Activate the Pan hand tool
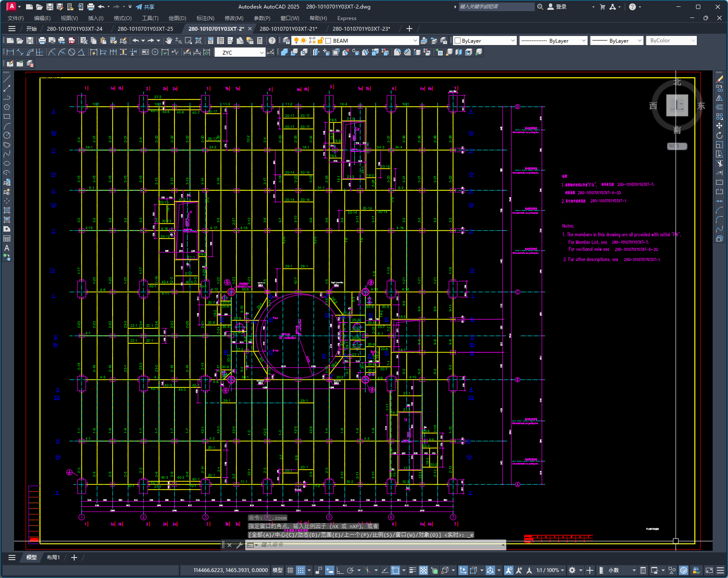The height and width of the screenshot is (578, 728). 169,41
